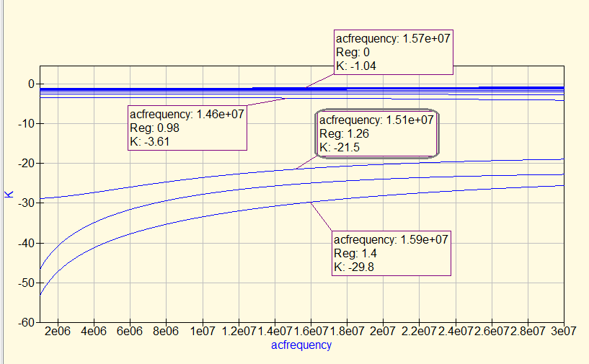Select the marker label showing Reg: 0.98
The height and width of the screenshot is (364, 589).
pyautogui.click(x=187, y=128)
